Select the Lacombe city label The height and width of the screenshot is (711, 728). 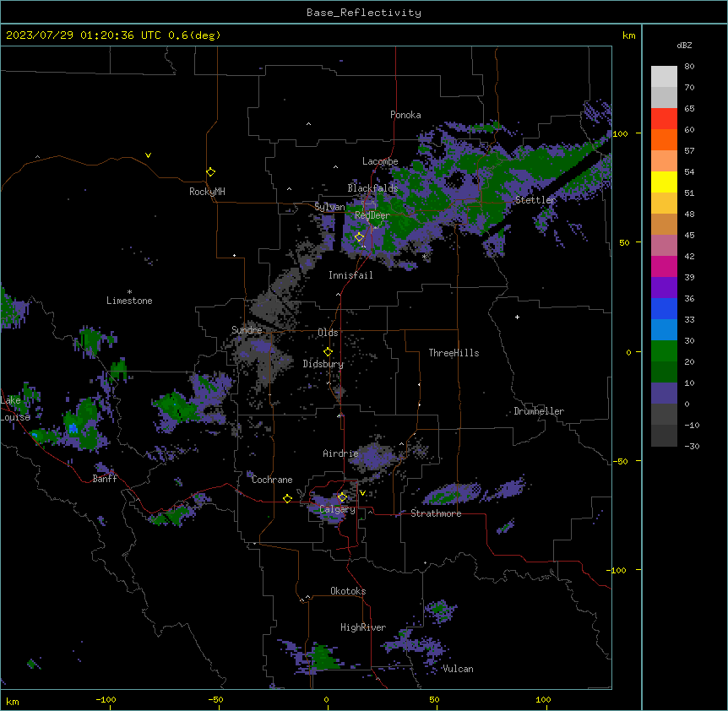(380, 161)
